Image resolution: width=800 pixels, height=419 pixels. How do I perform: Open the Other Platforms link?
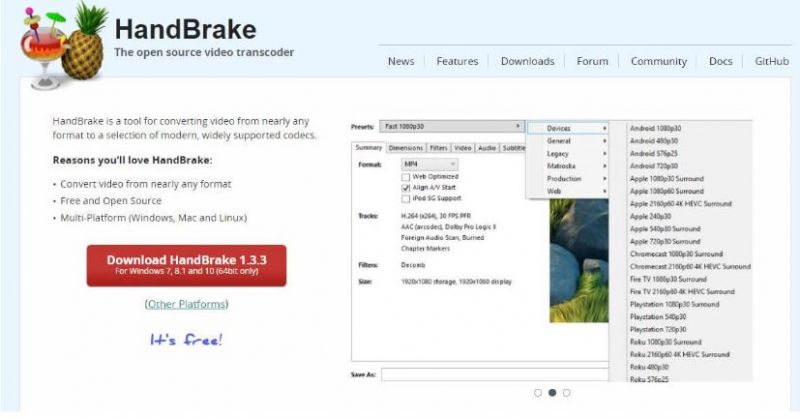coord(186,304)
